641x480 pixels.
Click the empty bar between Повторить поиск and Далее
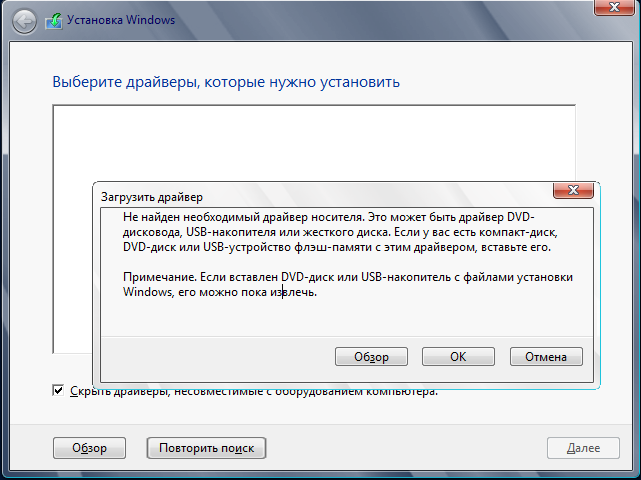coord(405,448)
